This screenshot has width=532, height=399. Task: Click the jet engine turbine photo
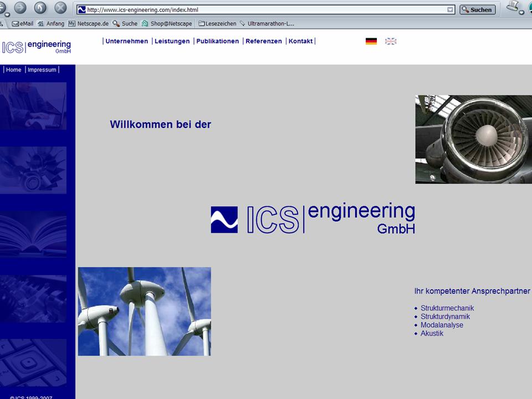click(x=473, y=139)
